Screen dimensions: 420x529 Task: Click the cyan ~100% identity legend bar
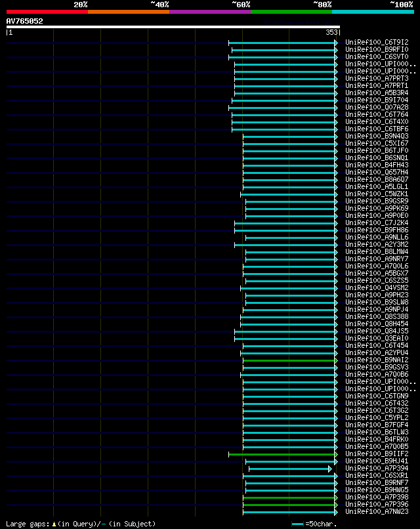tap(373, 12)
